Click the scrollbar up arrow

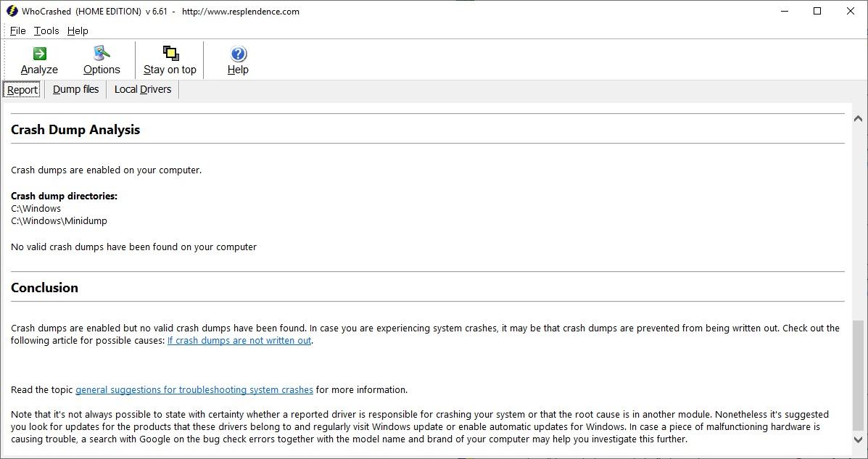(x=858, y=119)
